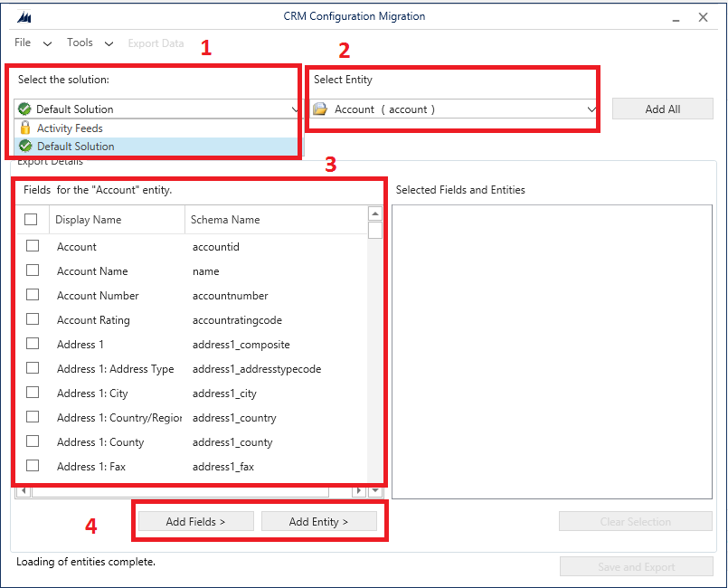Click the fields list scroll-down arrow
The image size is (728, 588).
point(374,490)
